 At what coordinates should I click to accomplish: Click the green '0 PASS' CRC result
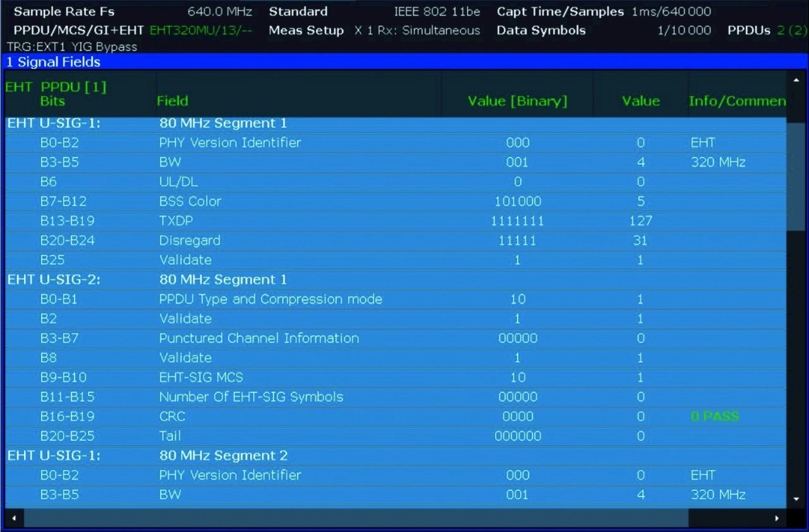[x=714, y=416]
